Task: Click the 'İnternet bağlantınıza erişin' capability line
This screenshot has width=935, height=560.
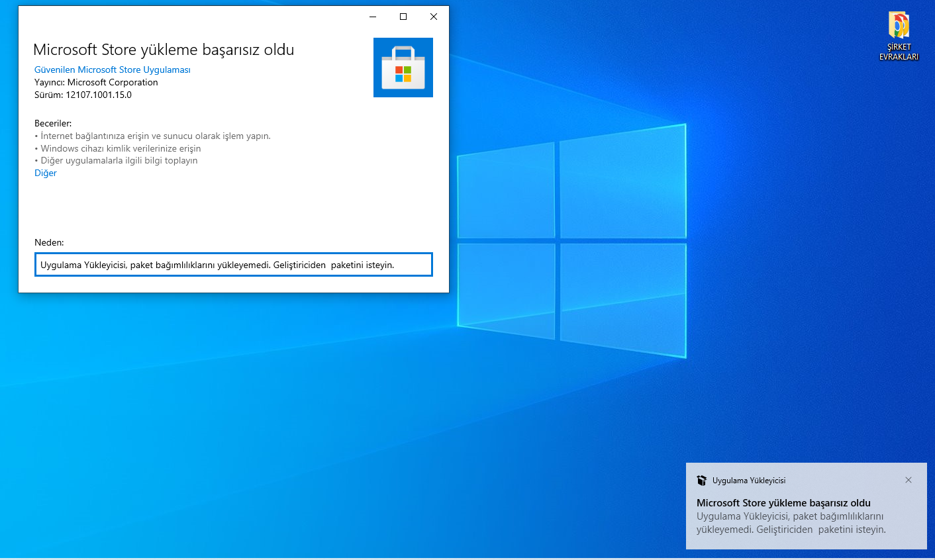Action: coord(153,136)
